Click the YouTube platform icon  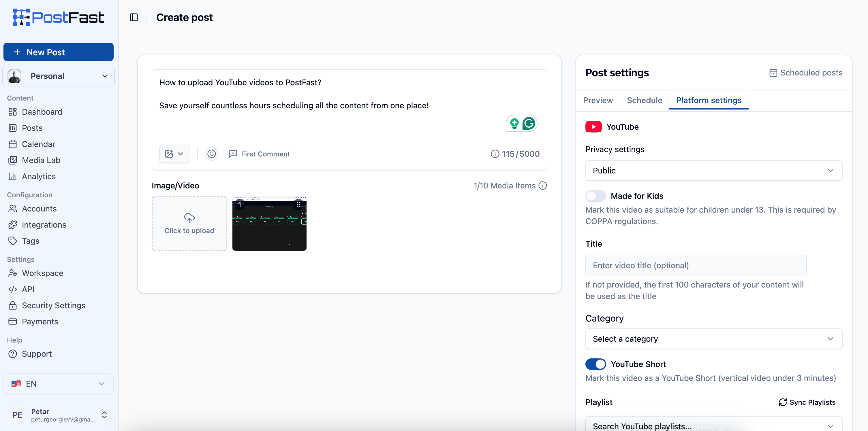pos(593,126)
